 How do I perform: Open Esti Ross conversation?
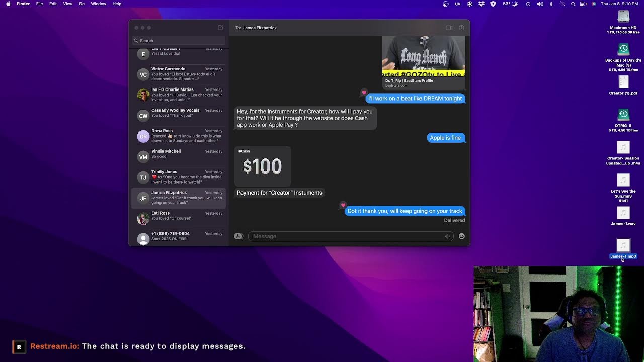coord(179,219)
